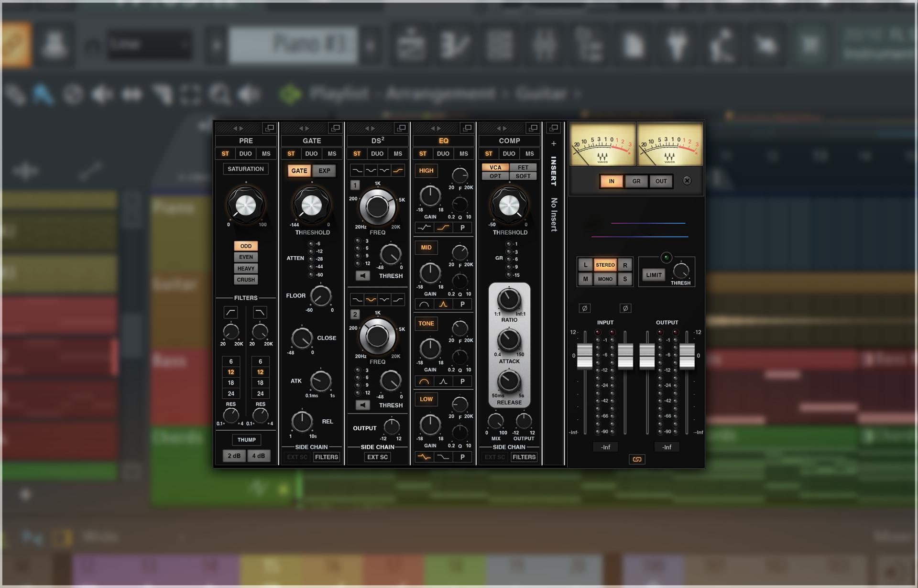918x588 pixels.
Task: Set PRE module to DUO mode
Action: click(245, 154)
